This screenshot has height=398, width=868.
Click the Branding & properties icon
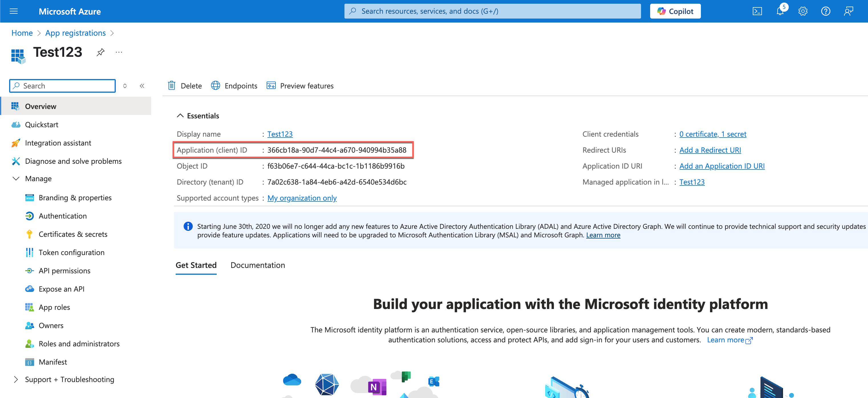pyautogui.click(x=29, y=197)
